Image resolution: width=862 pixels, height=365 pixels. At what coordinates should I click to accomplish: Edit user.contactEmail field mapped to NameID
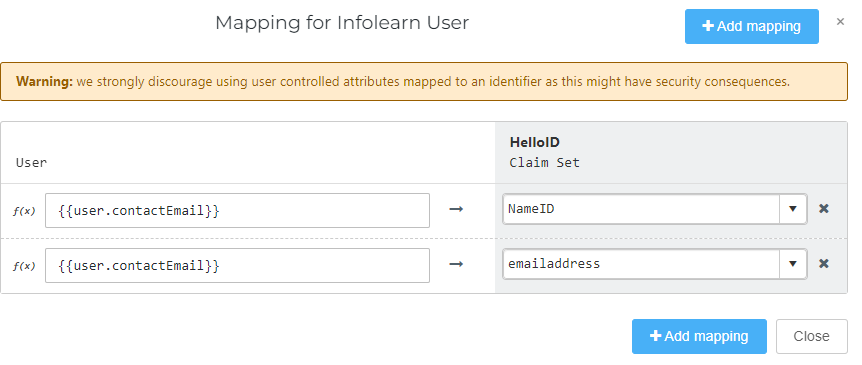click(x=237, y=211)
